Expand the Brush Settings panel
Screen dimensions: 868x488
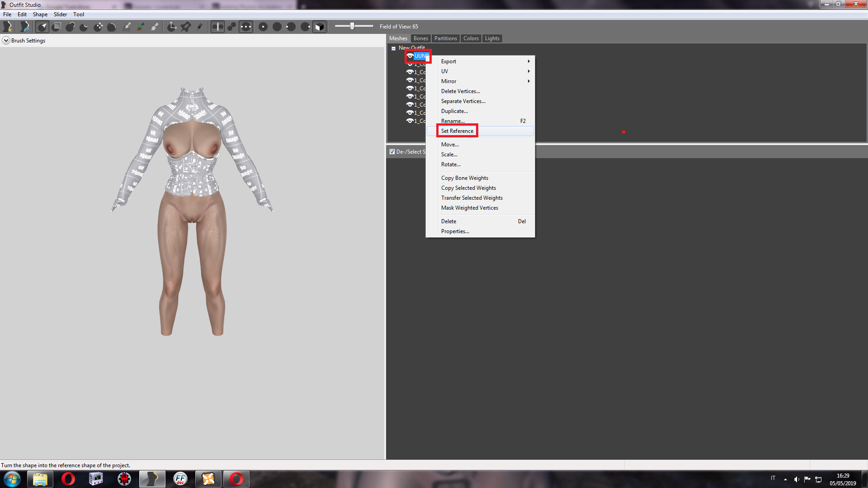[x=6, y=41]
